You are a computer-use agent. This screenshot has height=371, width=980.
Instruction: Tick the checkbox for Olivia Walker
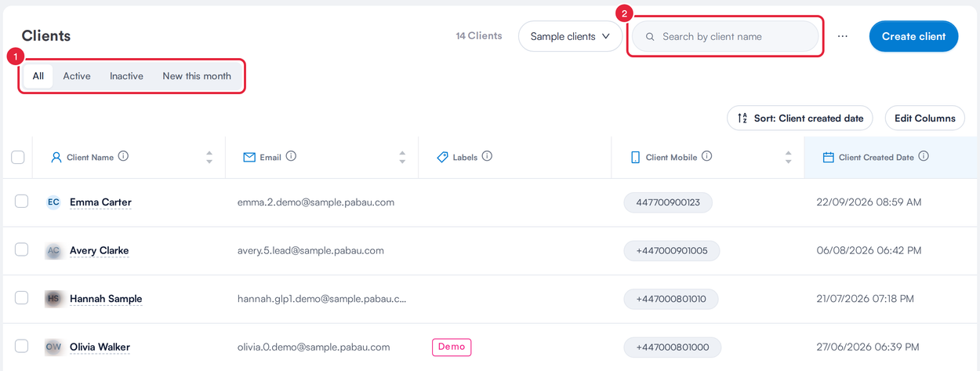click(x=22, y=346)
